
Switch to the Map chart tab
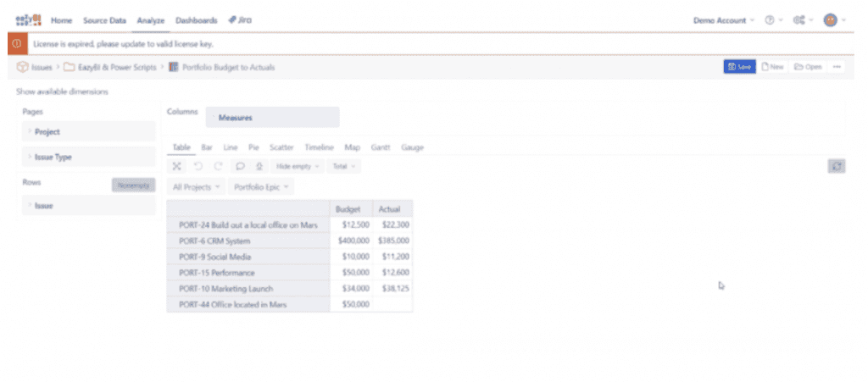pos(352,147)
